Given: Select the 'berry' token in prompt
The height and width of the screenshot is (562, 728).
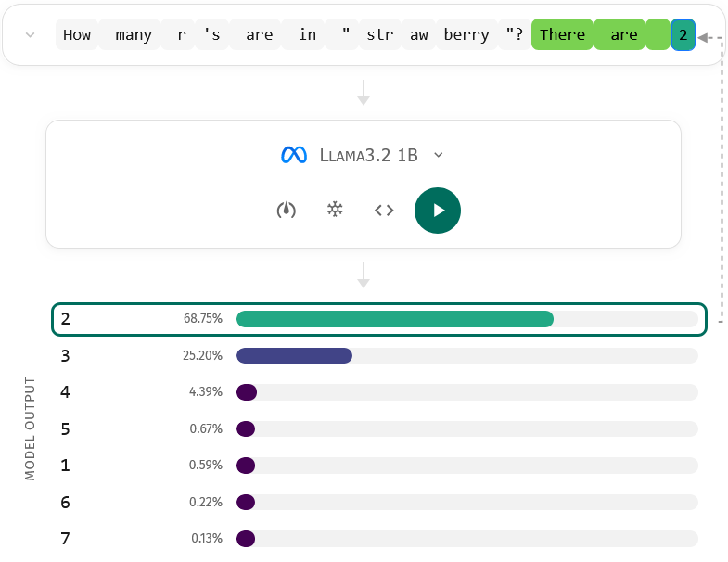Looking at the screenshot, I should click(466, 35).
